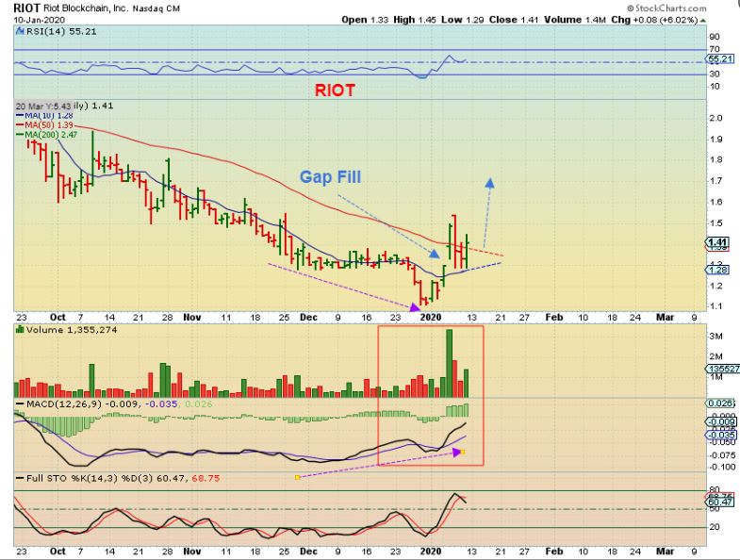This screenshot has height=560, width=740.
Task: Click the 2.0 level on price axis
Action: click(715, 118)
